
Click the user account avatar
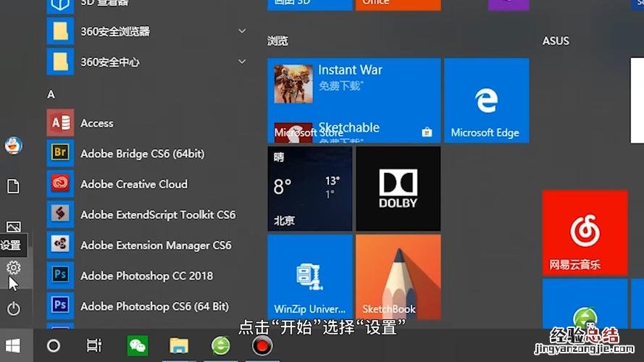tap(13, 146)
